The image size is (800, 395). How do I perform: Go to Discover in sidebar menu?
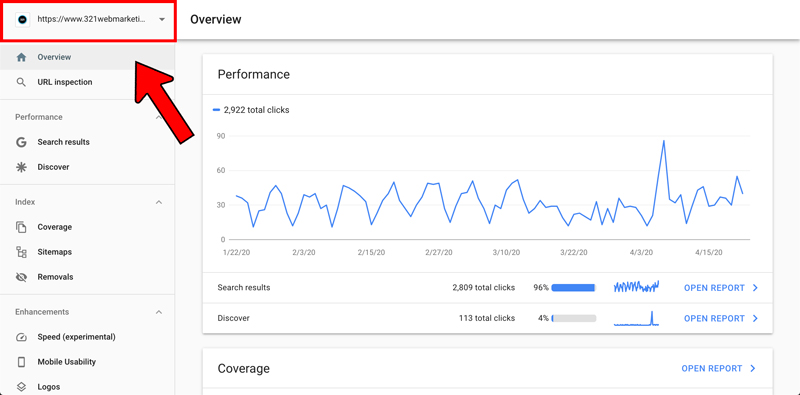(87, 167)
